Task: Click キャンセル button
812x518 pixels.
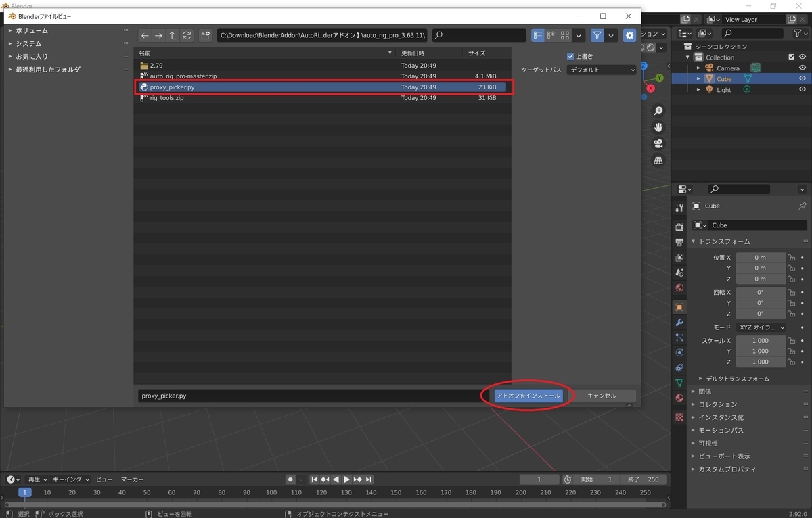Action: pos(602,396)
